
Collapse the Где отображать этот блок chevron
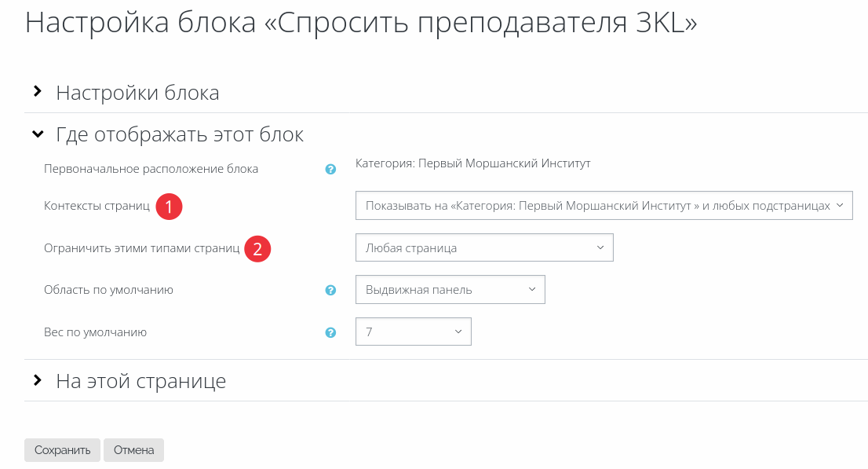pos(38,134)
